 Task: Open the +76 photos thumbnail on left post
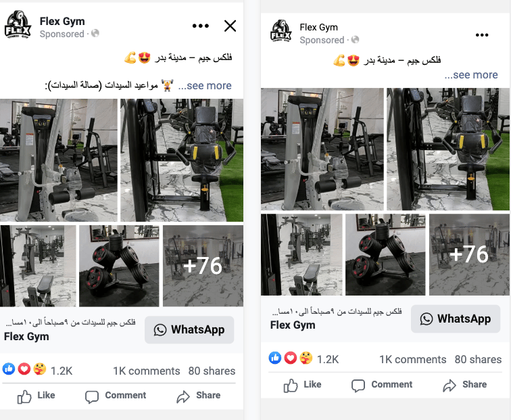tap(203, 266)
